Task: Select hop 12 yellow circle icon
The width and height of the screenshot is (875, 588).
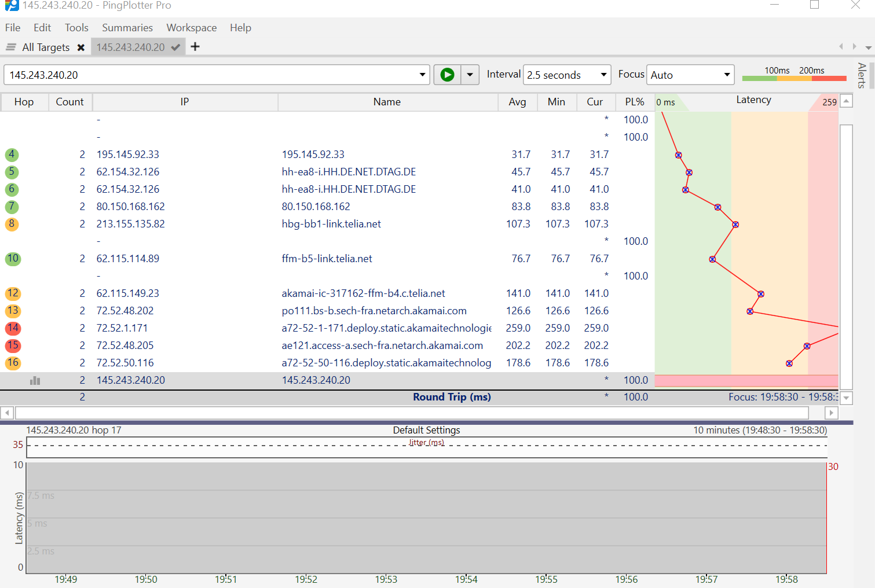Action: click(13, 293)
